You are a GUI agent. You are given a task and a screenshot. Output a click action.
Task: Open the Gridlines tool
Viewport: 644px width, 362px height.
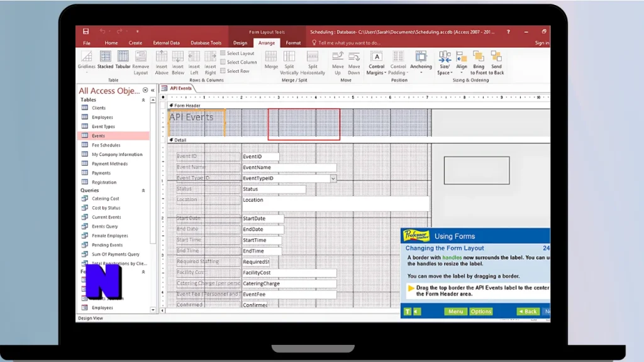click(86, 61)
